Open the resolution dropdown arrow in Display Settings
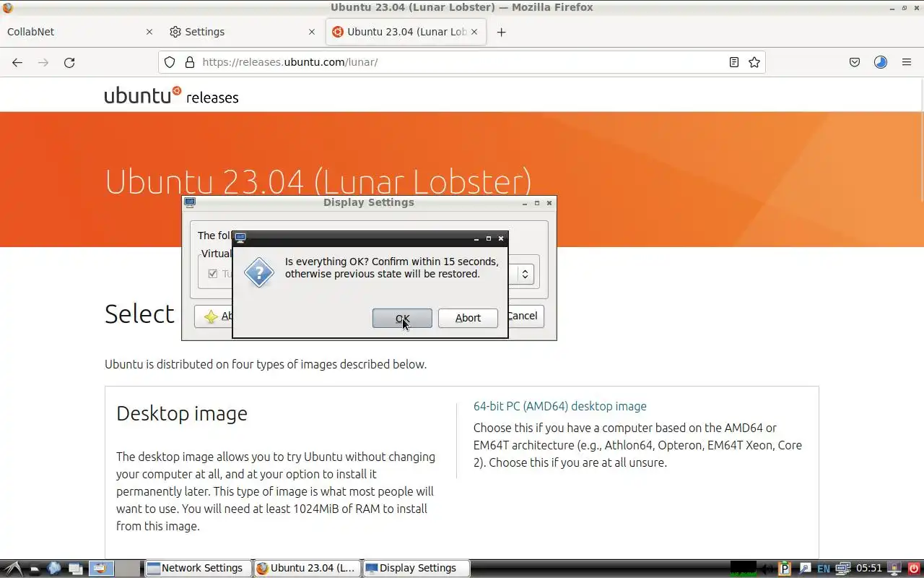This screenshot has height=578, width=924. pos(525,274)
